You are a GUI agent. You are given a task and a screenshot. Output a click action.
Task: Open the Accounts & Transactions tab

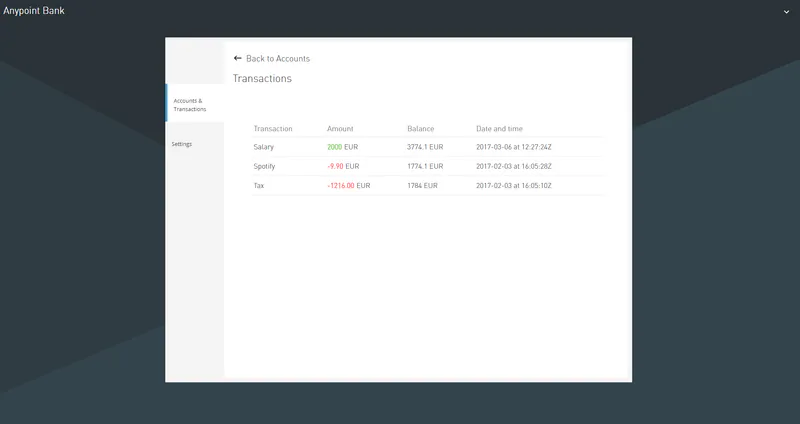188,104
